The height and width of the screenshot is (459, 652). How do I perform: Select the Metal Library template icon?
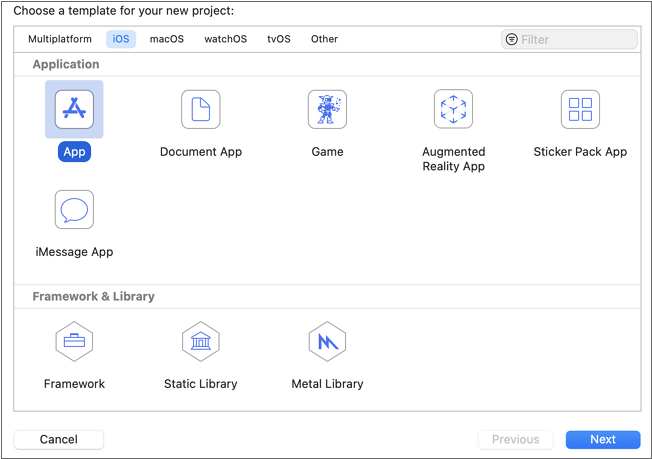(327, 342)
